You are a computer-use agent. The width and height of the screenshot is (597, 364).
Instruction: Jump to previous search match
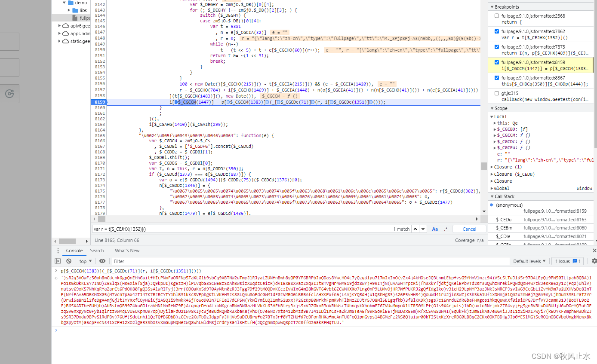click(415, 229)
